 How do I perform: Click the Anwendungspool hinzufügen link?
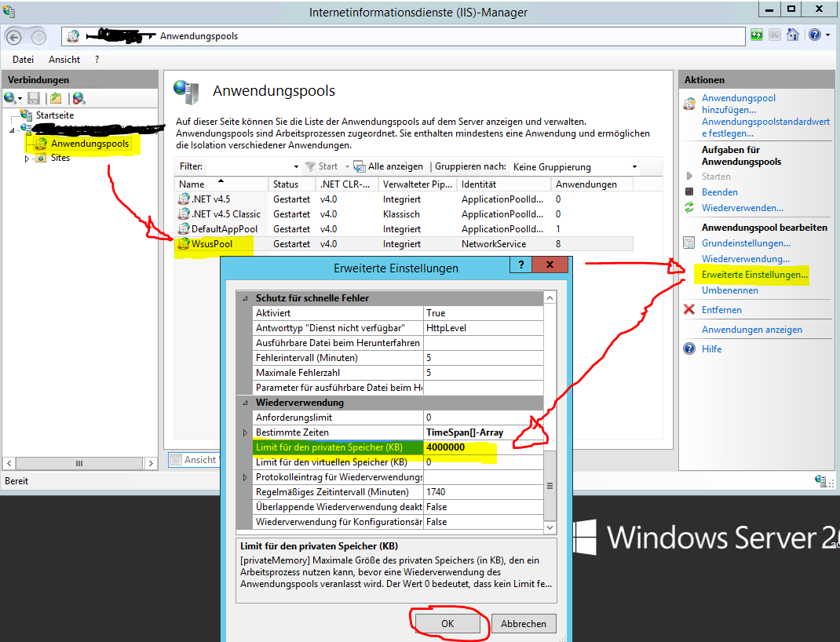739,104
